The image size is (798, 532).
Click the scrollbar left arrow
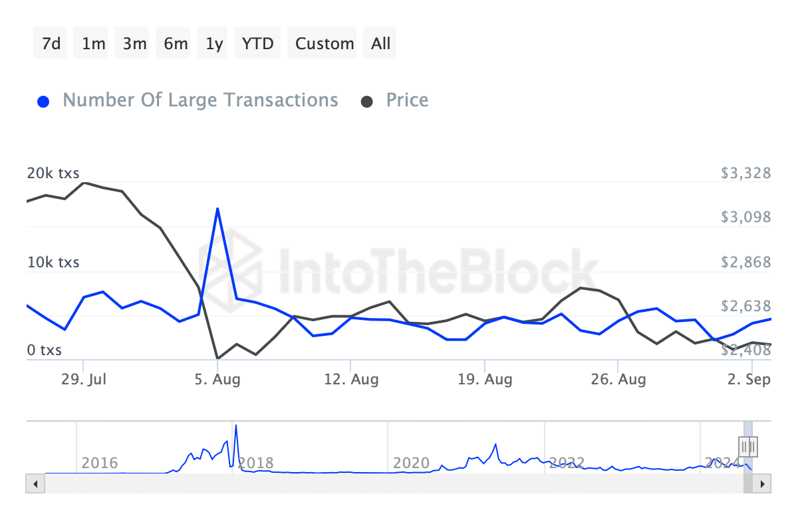[35, 483]
